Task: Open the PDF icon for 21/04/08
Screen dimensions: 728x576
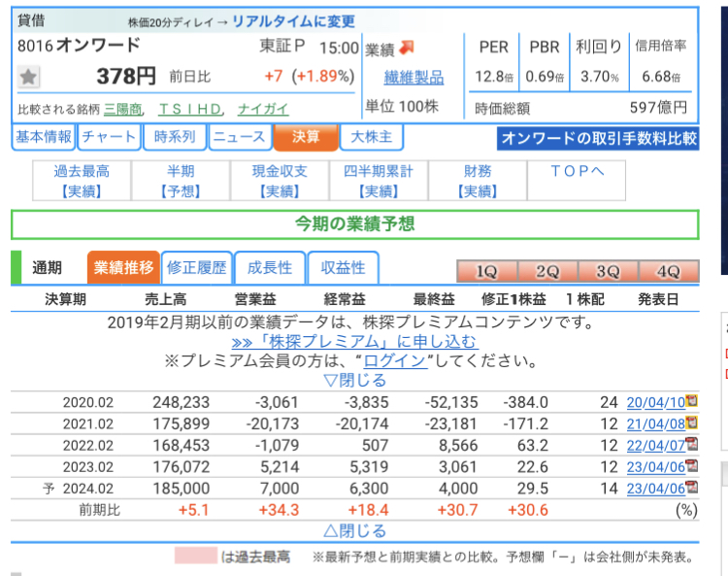Action: [x=692, y=423]
